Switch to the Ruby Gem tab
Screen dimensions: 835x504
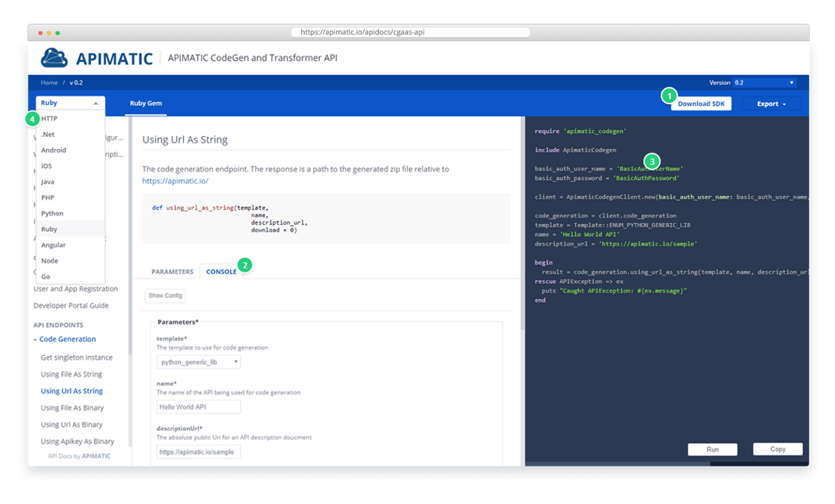[145, 103]
